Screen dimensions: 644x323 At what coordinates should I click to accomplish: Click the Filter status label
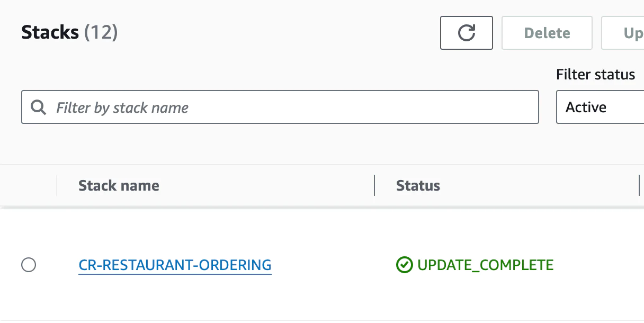point(595,75)
